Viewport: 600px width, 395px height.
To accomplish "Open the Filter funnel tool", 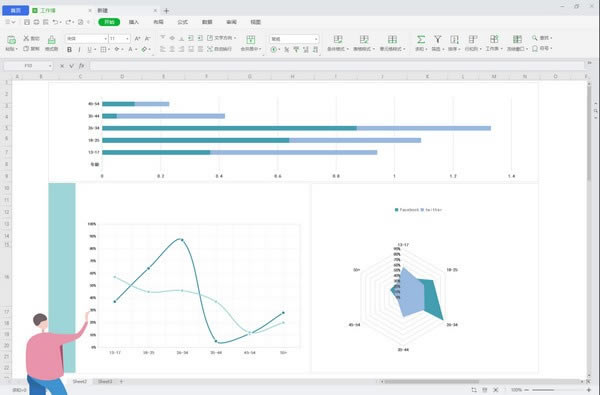I will (437, 39).
